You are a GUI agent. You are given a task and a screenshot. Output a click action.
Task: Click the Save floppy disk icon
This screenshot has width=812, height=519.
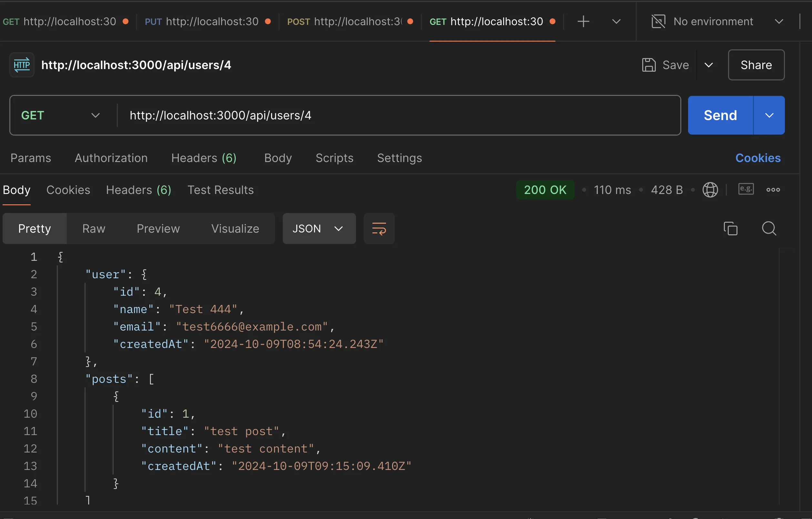[648, 65]
